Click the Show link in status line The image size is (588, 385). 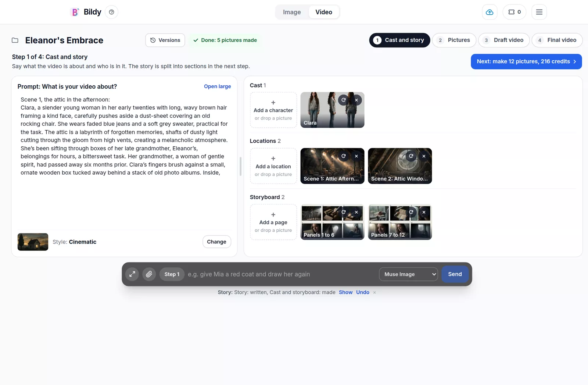(x=345, y=292)
